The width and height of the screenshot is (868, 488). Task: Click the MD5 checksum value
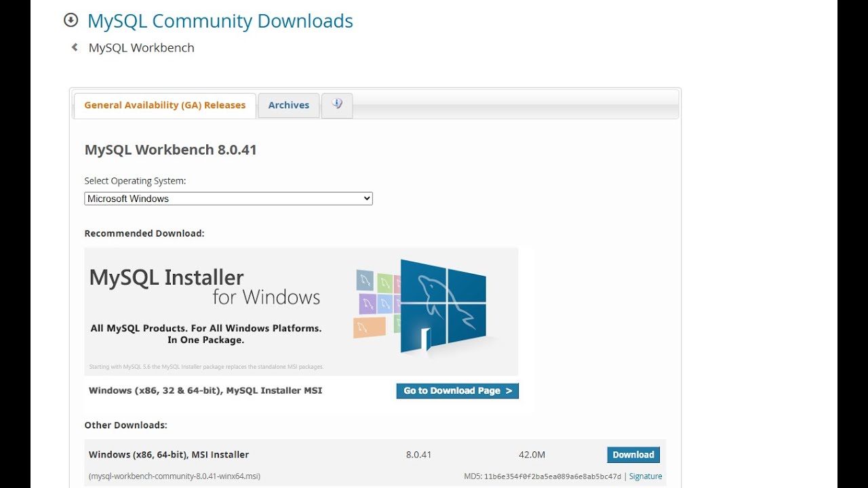[x=553, y=476]
